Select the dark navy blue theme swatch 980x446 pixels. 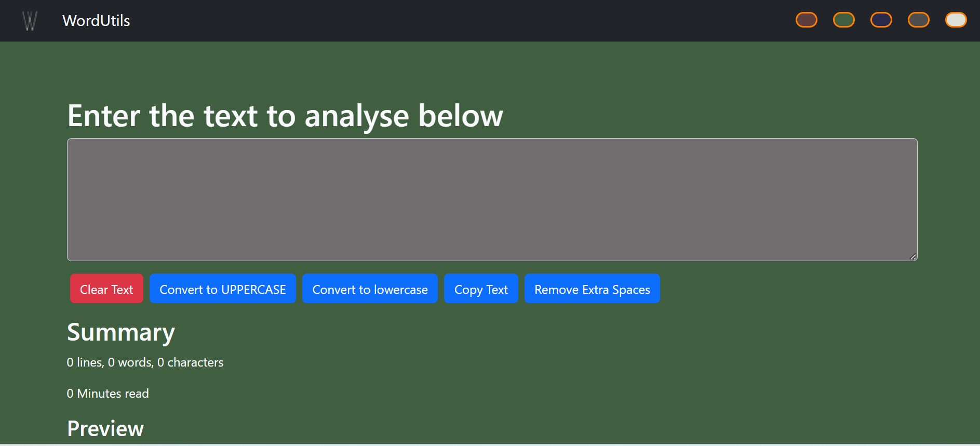point(881,20)
